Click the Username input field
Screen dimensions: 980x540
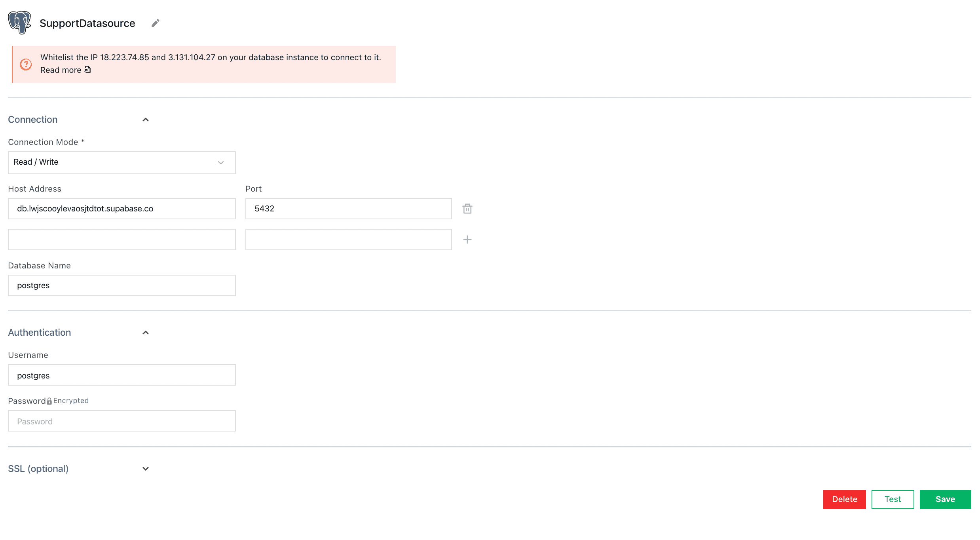[x=122, y=375]
